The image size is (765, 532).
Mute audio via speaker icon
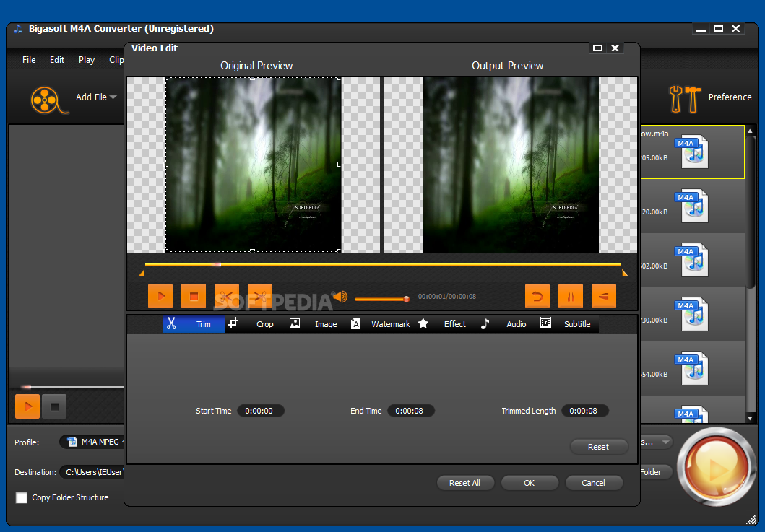(340, 296)
